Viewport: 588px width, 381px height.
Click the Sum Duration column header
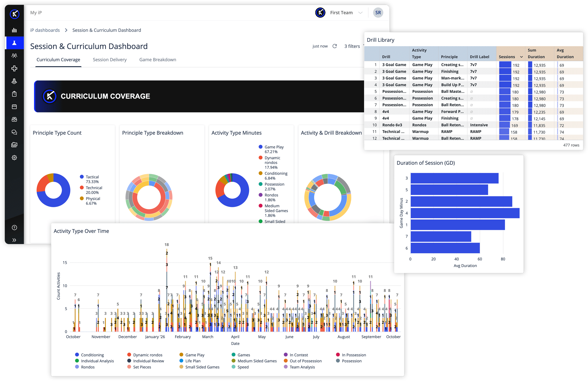pyautogui.click(x=536, y=54)
